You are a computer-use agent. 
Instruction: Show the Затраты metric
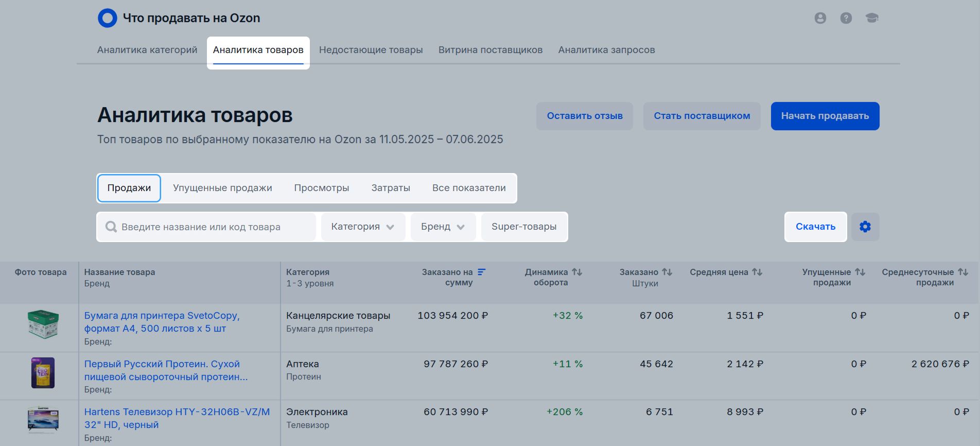coord(391,188)
